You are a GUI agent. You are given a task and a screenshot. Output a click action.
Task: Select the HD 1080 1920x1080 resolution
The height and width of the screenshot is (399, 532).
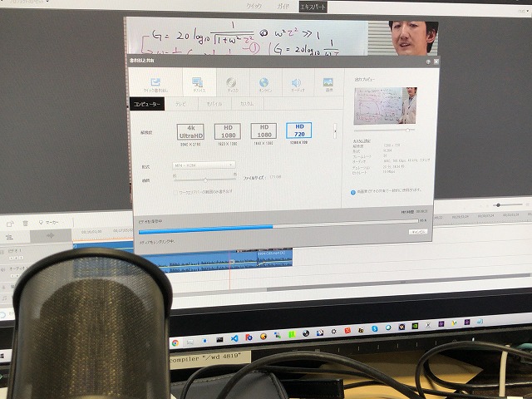pyautogui.click(x=227, y=131)
